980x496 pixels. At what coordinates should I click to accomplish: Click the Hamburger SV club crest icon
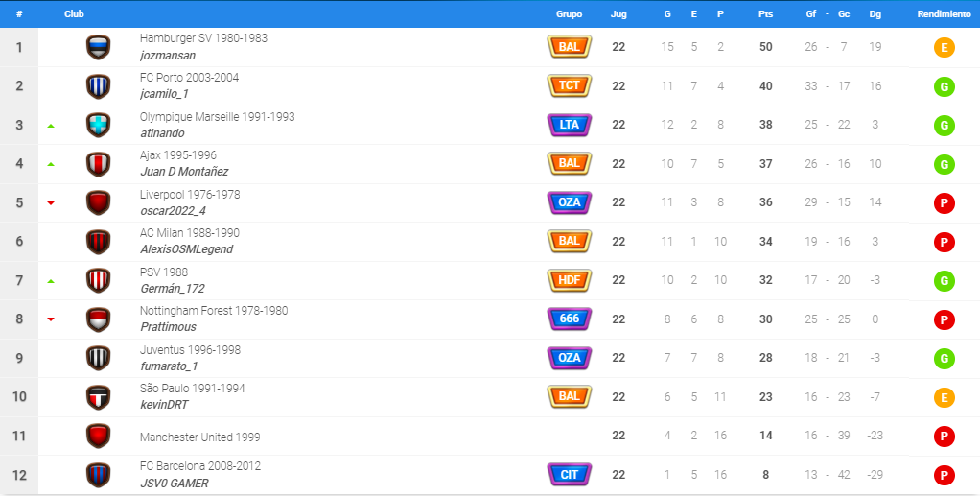(98, 48)
